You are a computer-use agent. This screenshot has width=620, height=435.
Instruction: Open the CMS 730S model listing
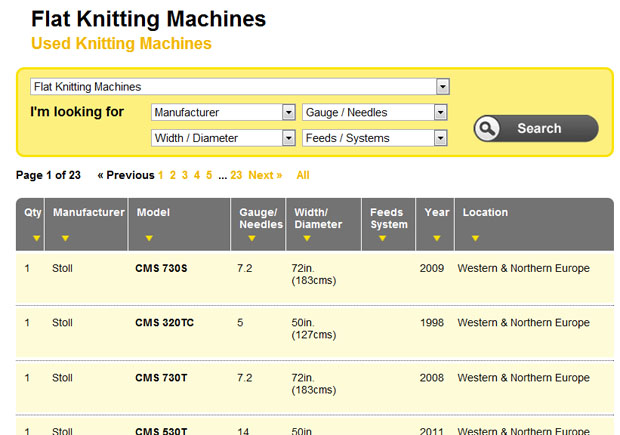(161, 268)
